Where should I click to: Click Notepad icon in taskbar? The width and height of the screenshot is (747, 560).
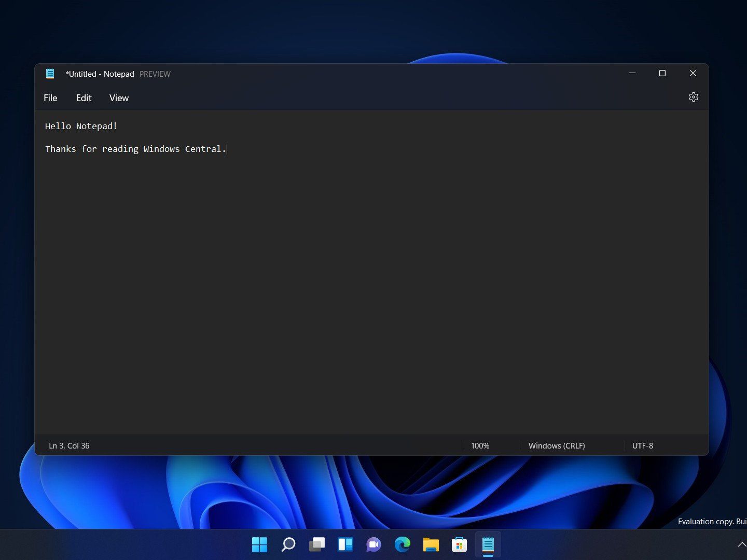point(488,544)
